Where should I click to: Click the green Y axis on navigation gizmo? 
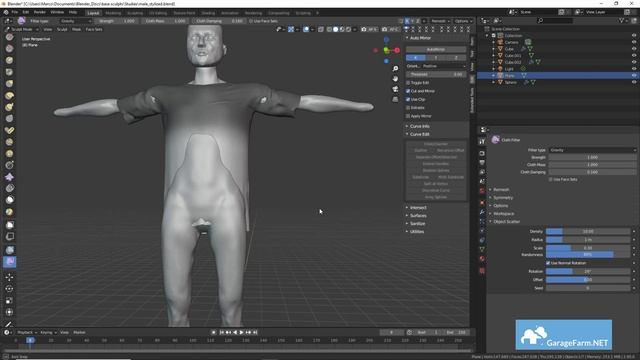(386, 51)
